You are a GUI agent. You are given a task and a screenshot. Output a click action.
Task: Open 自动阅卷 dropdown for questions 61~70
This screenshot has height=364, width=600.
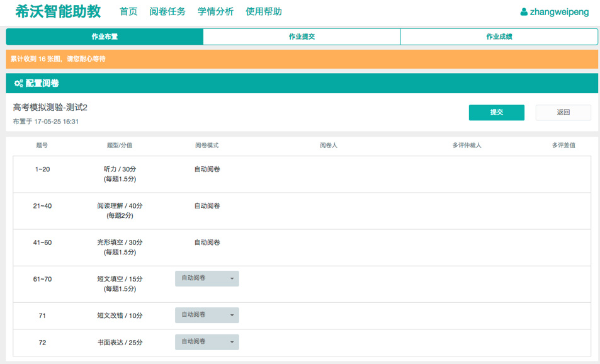pyautogui.click(x=207, y=278)
